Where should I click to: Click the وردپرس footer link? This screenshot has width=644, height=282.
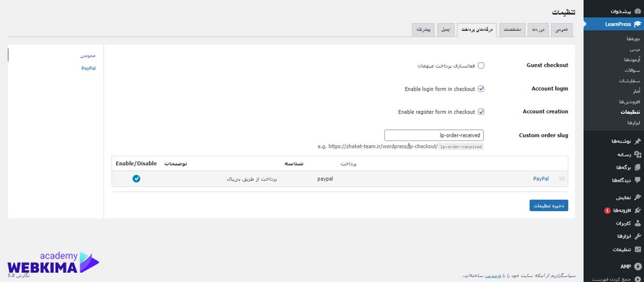point(493,275)
